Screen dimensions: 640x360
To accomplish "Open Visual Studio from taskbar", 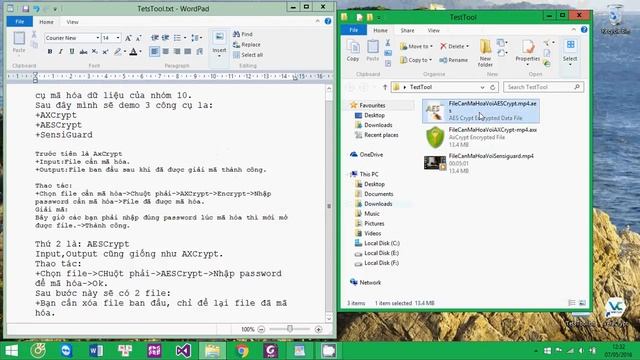I will coord(183,351).
